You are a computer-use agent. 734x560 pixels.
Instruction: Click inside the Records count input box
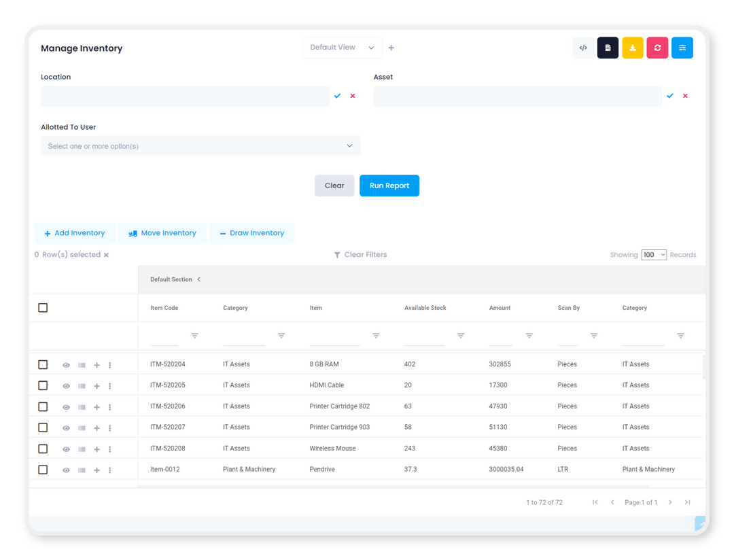pyautogui.click(x=653, y=254)
